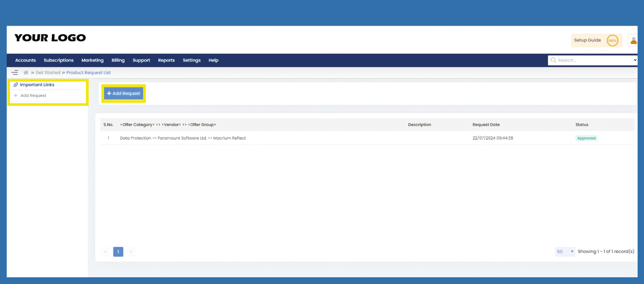
Task: Open the Billing menu
Action: click(118, 60)
